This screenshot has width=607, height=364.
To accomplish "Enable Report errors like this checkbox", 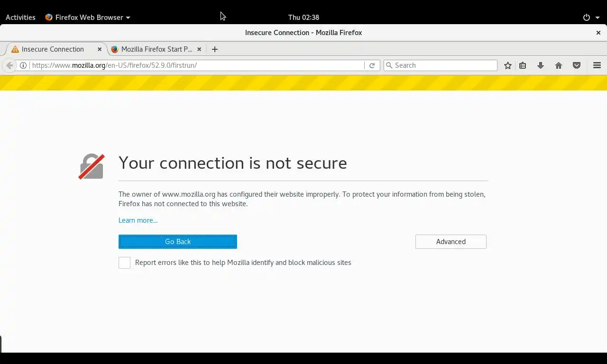I will 124,263.
